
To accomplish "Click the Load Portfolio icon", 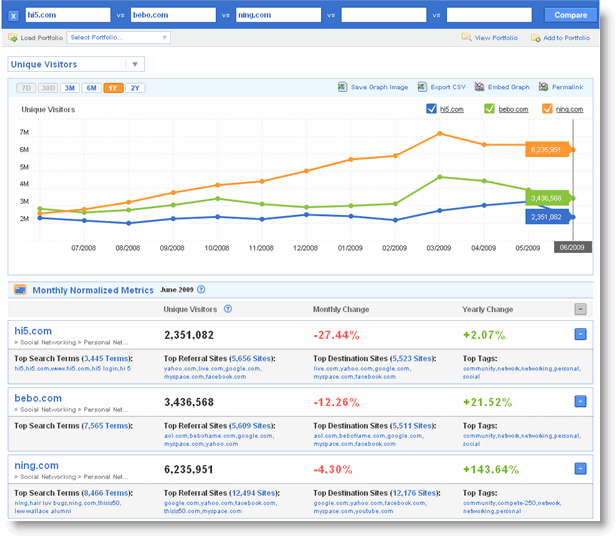I will 13,38.
